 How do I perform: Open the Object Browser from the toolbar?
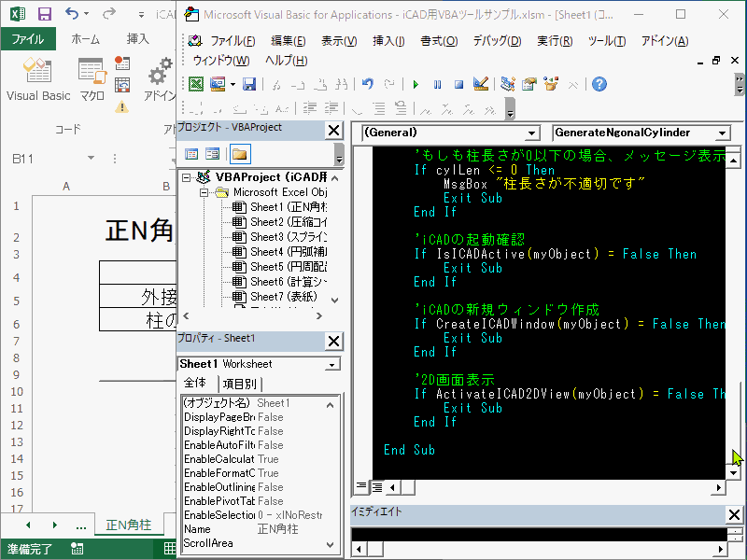550,84
